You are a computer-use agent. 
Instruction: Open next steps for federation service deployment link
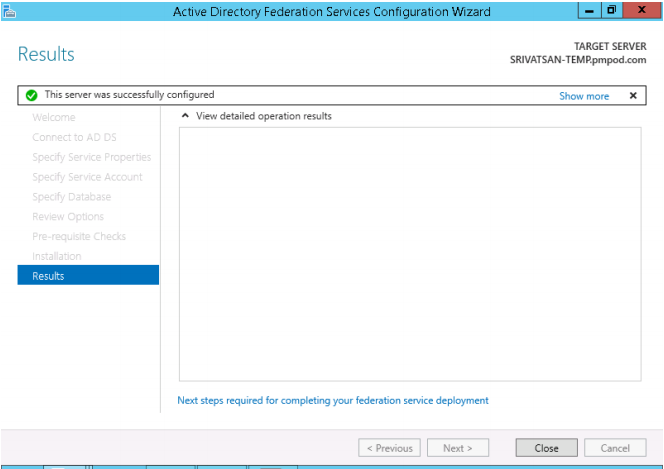point(333,400)
